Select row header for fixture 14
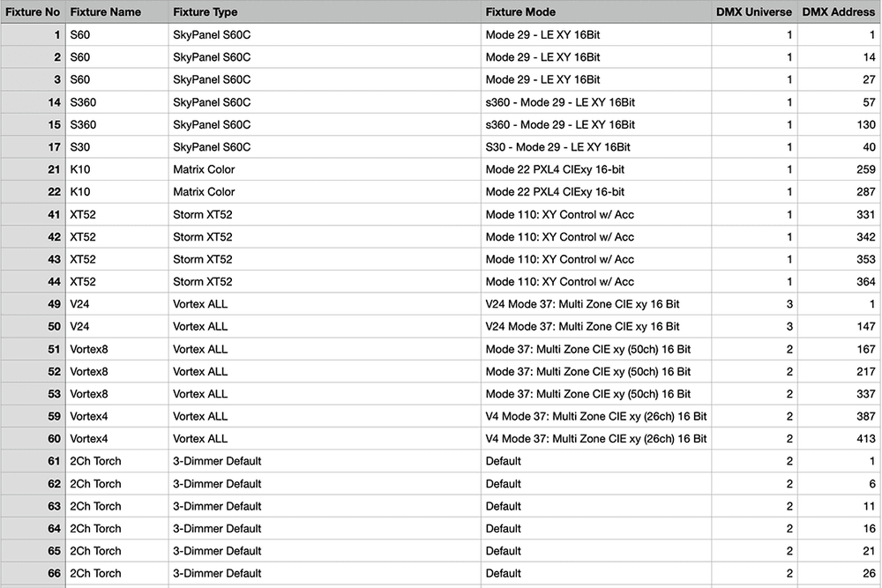Image resolution: width=882 pixels, height=588 pixels. coord(33,102)
